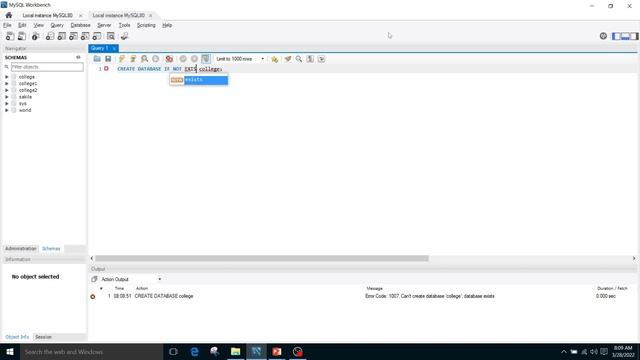
Task: Switch to the Schemas navigator tab
Action: coord(51,249)
